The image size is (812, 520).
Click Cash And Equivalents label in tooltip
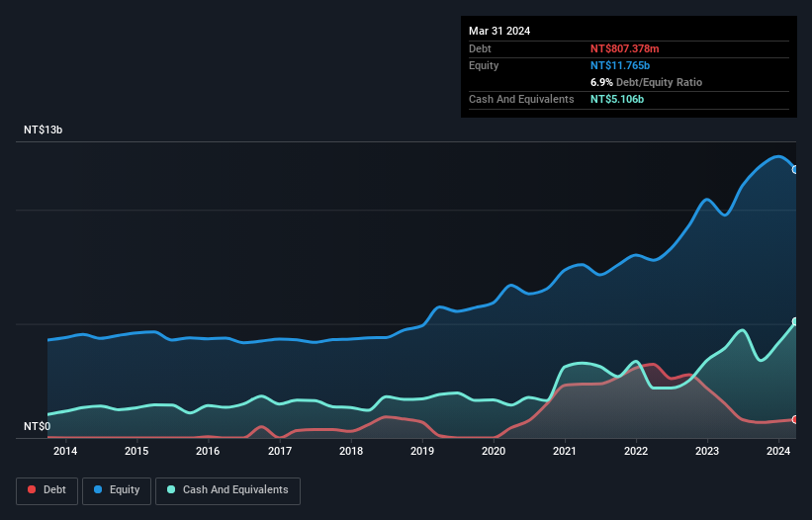click(x=521, y=99)
